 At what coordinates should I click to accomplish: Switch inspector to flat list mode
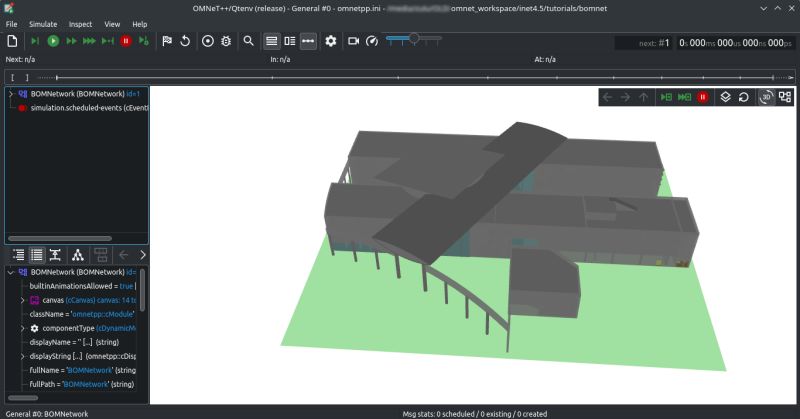pyautogui.click(x=37, y=255)
